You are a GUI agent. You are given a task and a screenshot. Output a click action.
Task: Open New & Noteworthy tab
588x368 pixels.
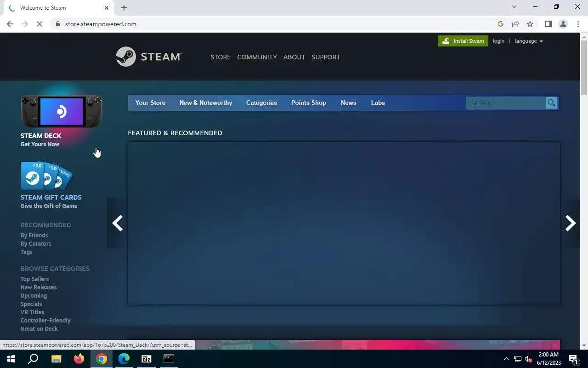coord(206,103)
